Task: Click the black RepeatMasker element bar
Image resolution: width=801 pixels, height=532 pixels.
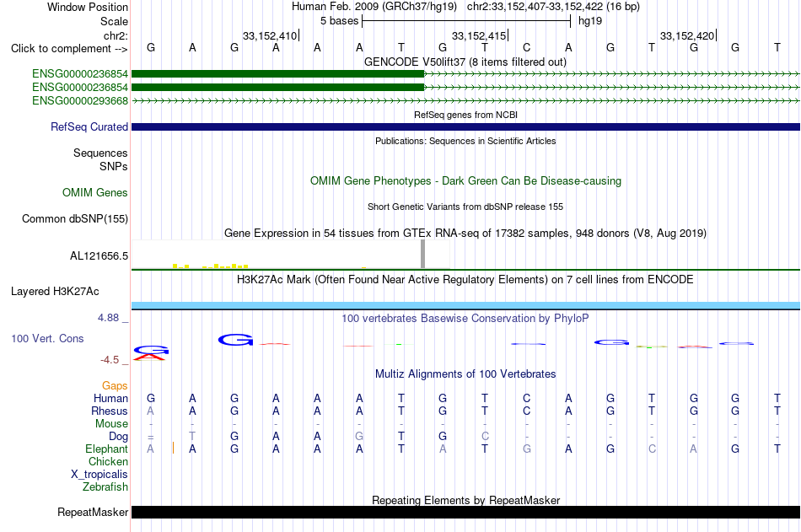Action: [466, 512]
